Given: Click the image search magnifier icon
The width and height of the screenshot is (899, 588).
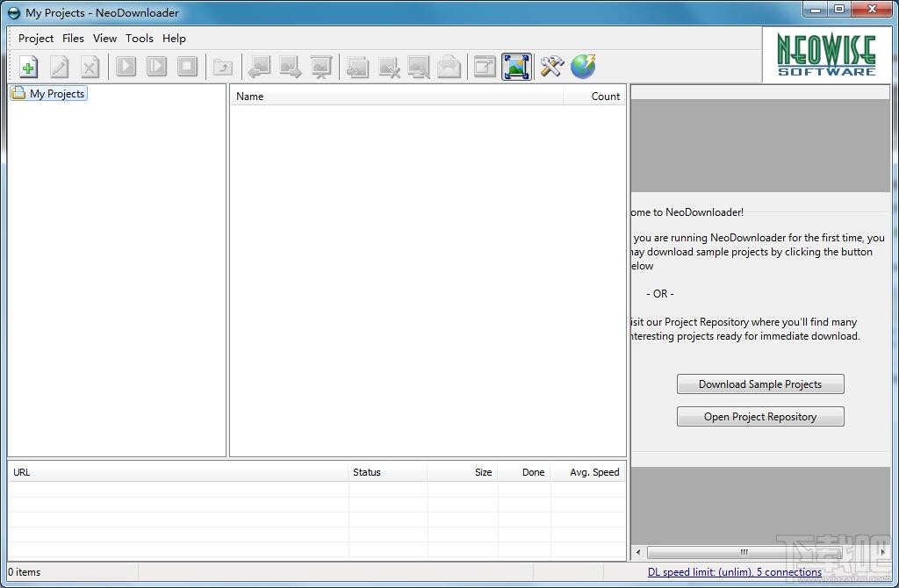Looking at the screenshot, I should pyautogui.click(x=419, y=67).
